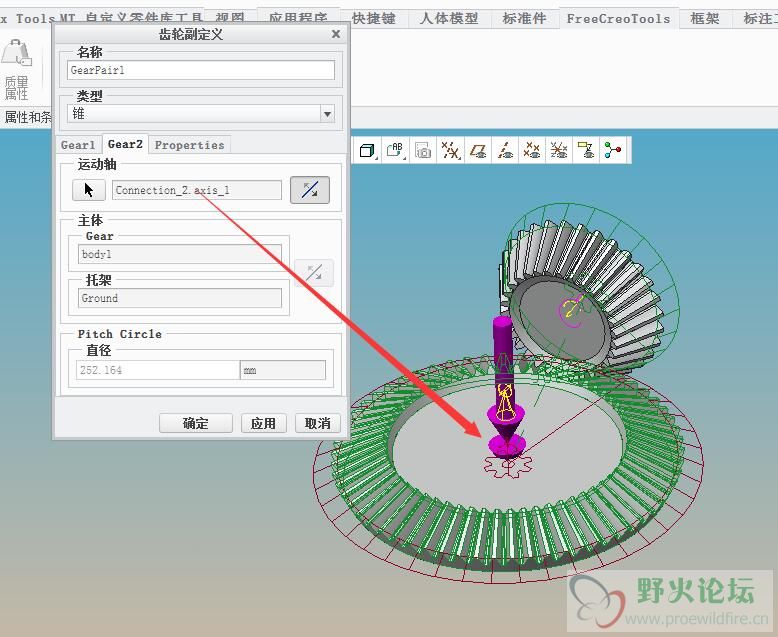This screenshot has height=637, width=778.
Task: Click motion axis selection arrow button
Action: [89, 190]
